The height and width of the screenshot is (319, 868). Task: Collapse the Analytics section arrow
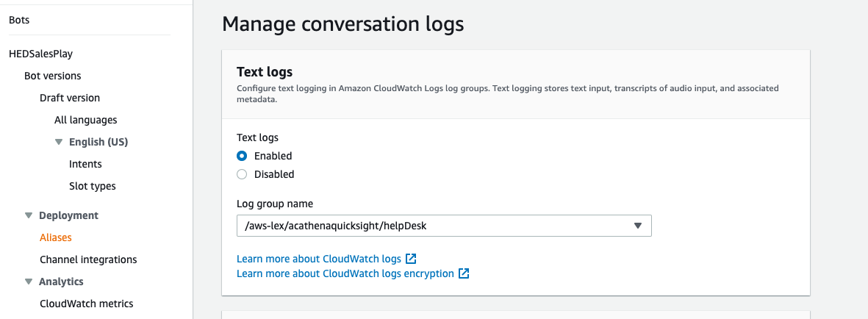29,282
